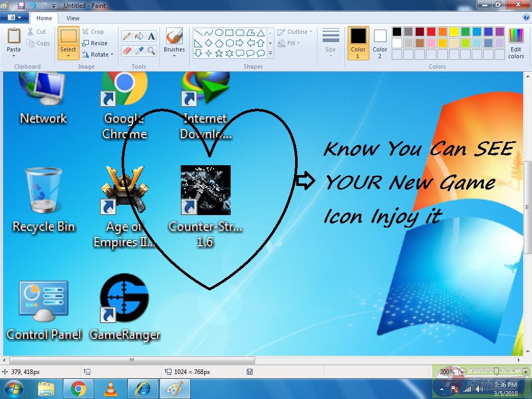Open Google Chrome from the taskbar

coord(78,389)
